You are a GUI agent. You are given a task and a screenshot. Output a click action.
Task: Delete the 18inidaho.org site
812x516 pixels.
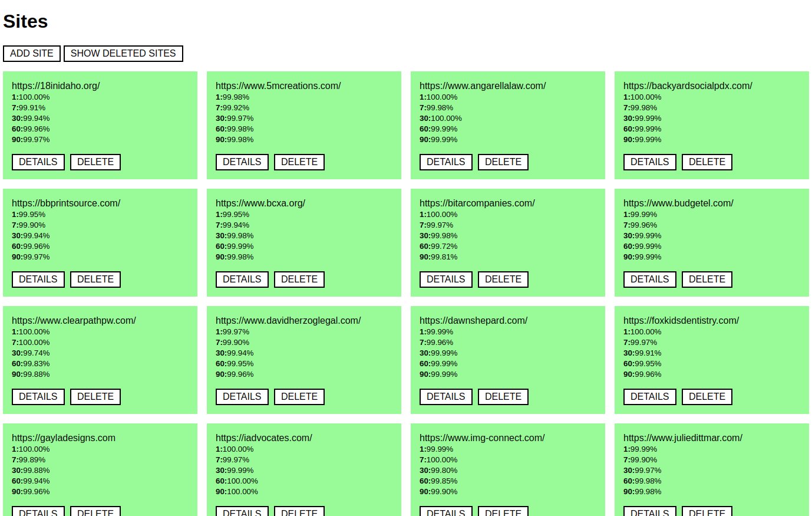click(x=95, y=162)
